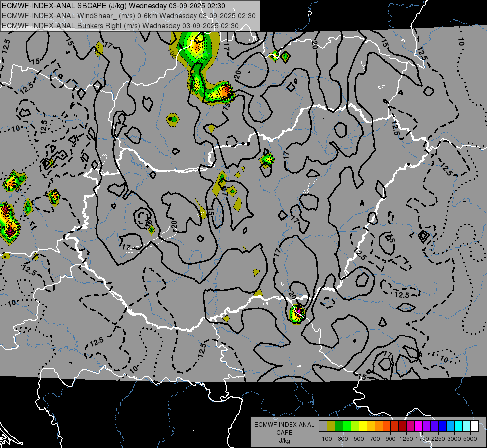The height and width of the screenshot is (448, 487).
Task: Select the pure yellow legend swatch
Action: 363,426
